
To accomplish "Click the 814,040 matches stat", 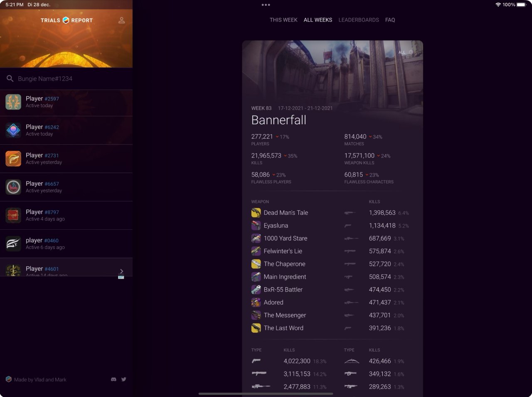I will pyautogui.click(x=363, y=139).
